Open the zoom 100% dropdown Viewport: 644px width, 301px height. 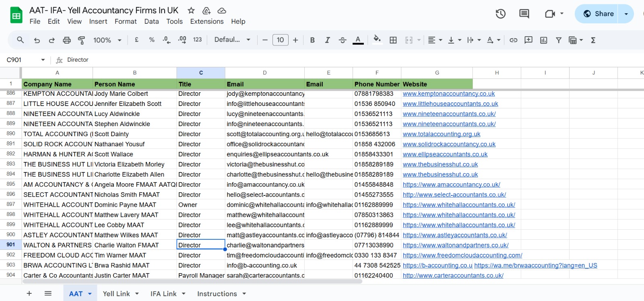107,40
